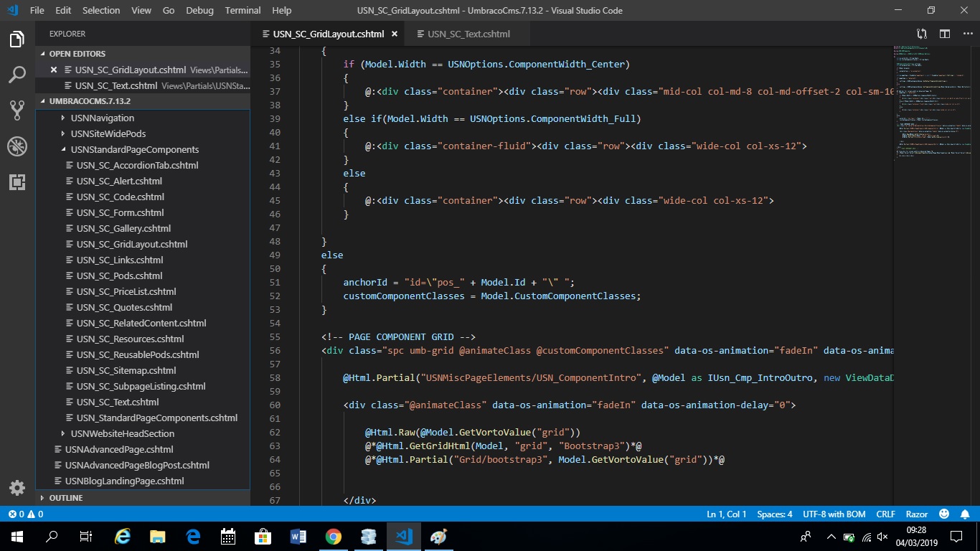Open Microsoft Word from taskbar
Screen dimensions: 980x551
(298, 537)
